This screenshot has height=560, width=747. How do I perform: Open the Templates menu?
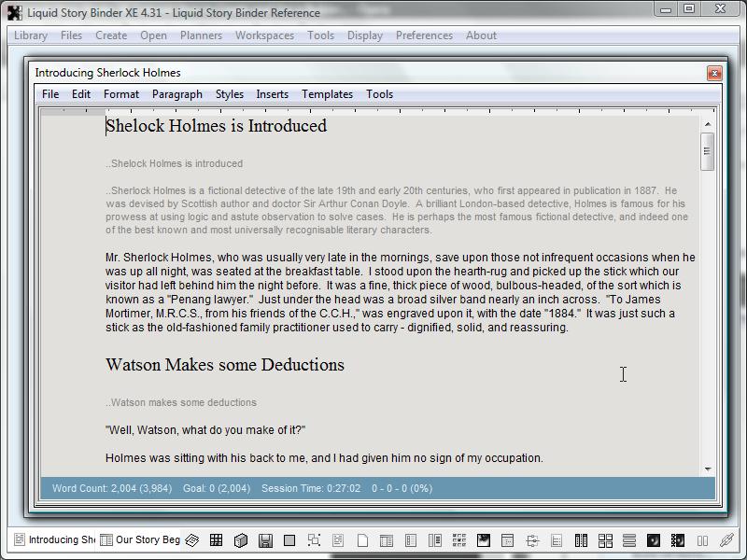tap(327, 94)
